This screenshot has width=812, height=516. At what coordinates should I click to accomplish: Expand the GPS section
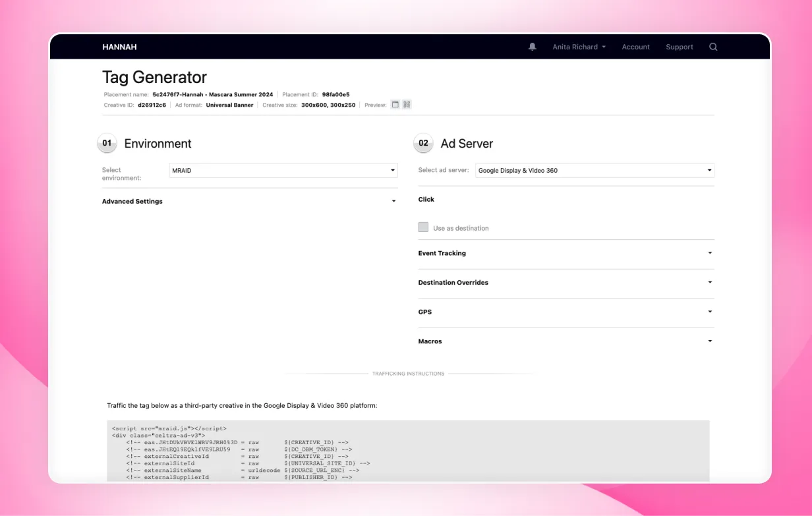(566, 312)
